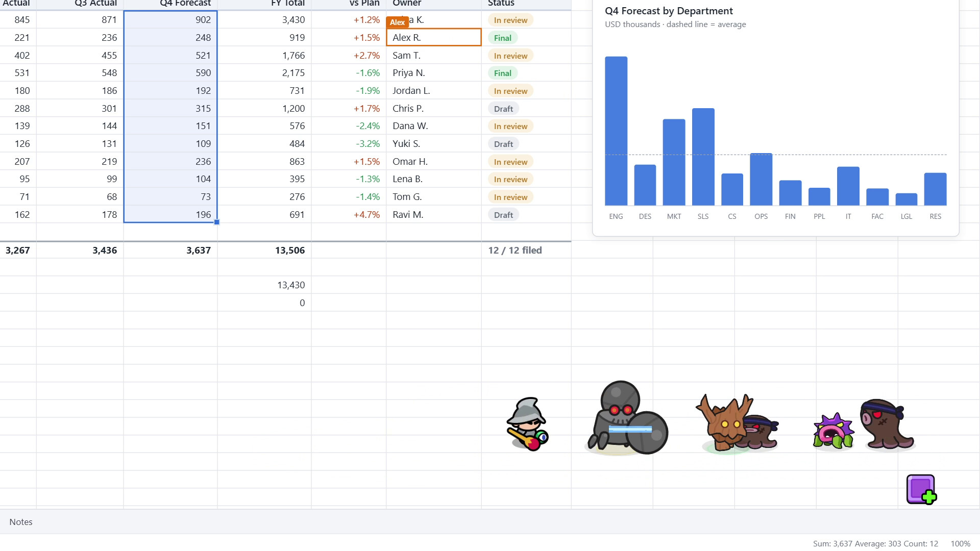980x551 pixels.
Task: Open the Notes sheet tab
Action: pyautogui.click(x=21, y=522)
